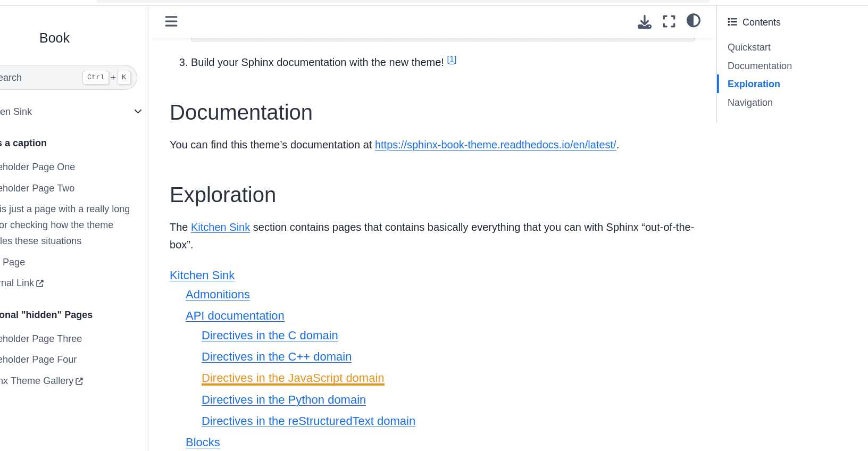
Task: Open the download options icon
Action: (644, 21)
